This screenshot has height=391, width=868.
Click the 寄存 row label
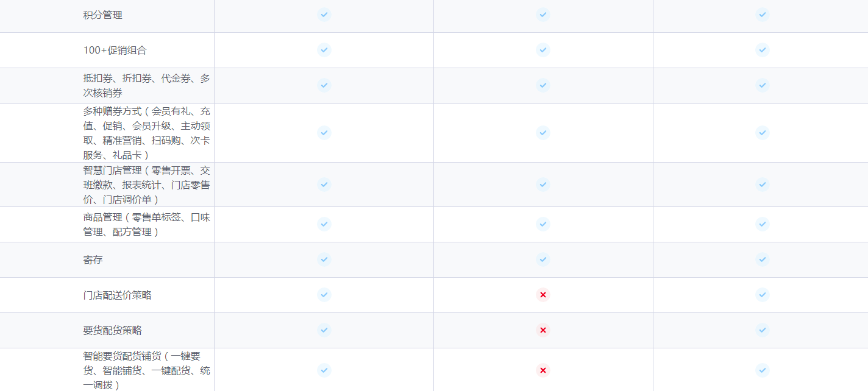tap(93, 260)
